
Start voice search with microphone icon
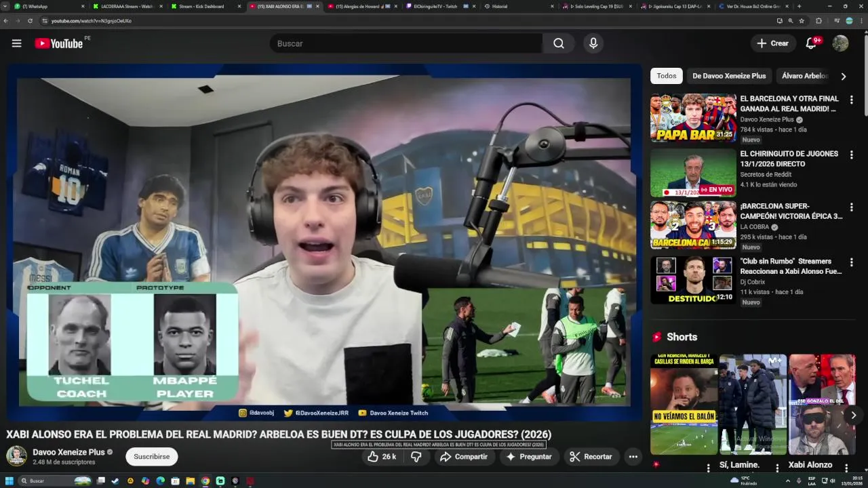click(x=593, y=43)
